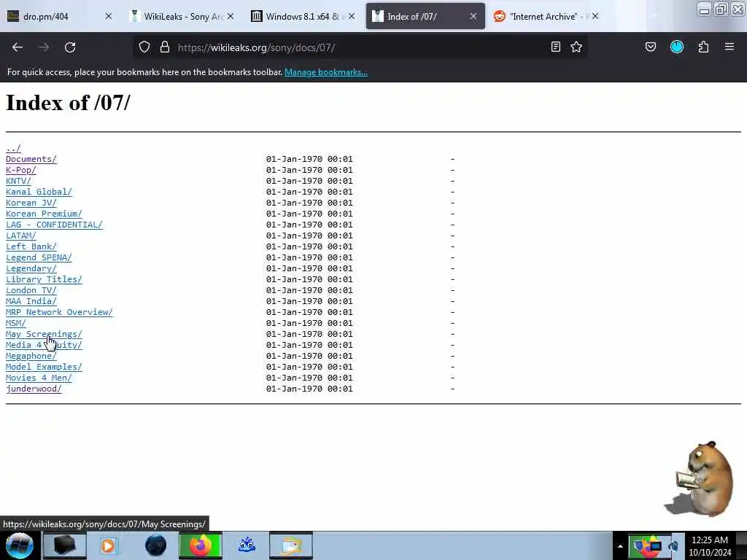Close the WikiLeaks - Sony Archives tab
The width and height of the screenshot is (747, 560).
tap(231, 16)
